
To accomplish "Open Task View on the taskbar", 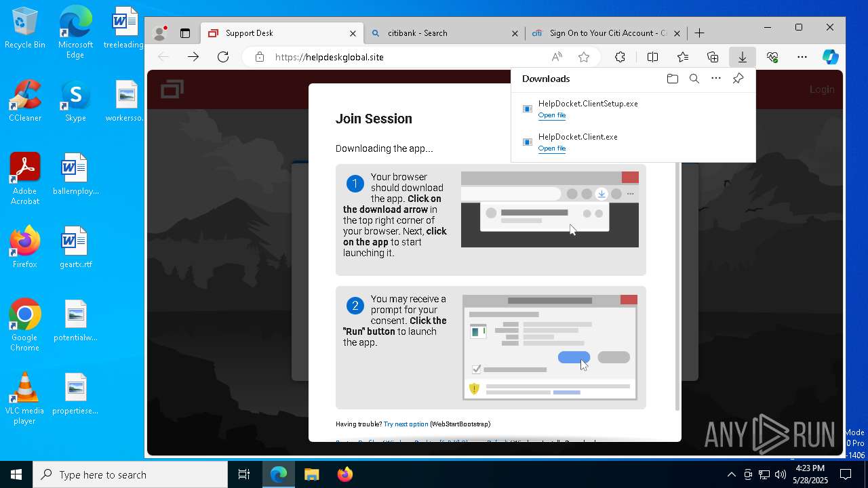I will click(x=244, y=474).
